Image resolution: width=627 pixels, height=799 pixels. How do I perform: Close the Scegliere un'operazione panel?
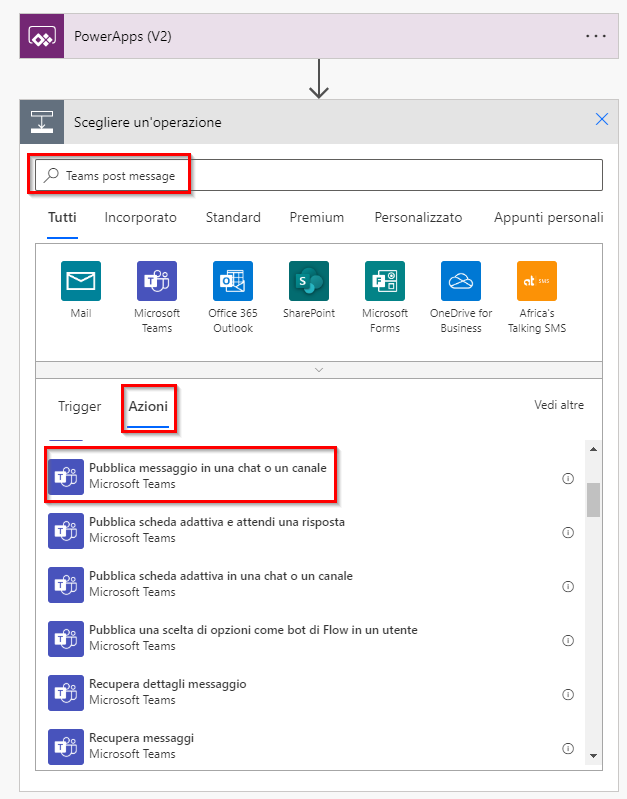602,119
